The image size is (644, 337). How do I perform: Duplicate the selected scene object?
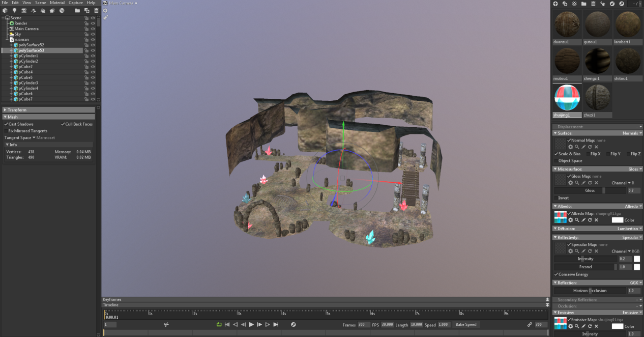click(87, 10)
